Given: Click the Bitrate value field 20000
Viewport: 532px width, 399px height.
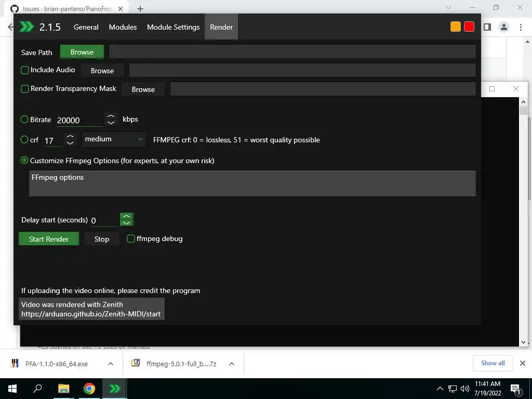Looking at the screenshot, I should point(79,120).
